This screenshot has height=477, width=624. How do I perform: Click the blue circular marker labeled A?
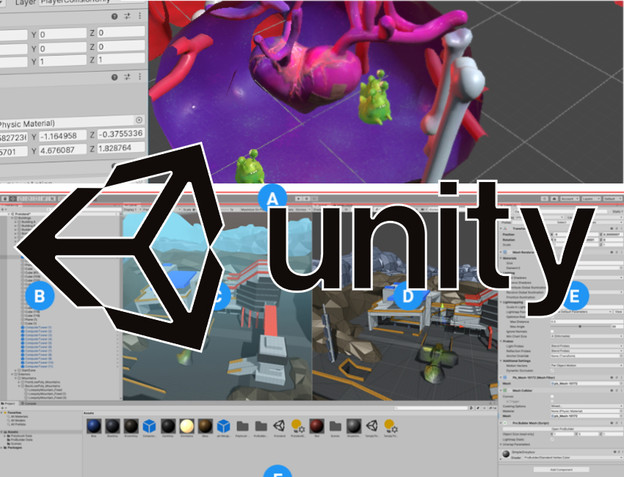point(270,199)
